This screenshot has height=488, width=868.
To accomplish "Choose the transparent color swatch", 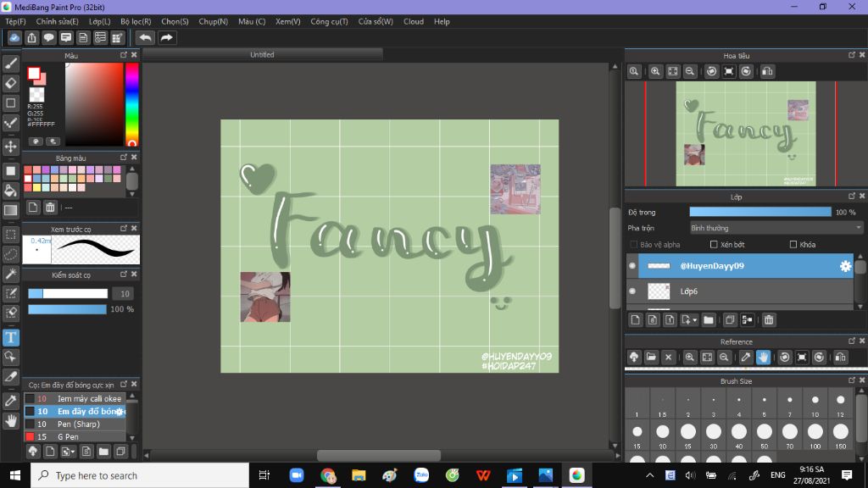I will coord(36,94).
